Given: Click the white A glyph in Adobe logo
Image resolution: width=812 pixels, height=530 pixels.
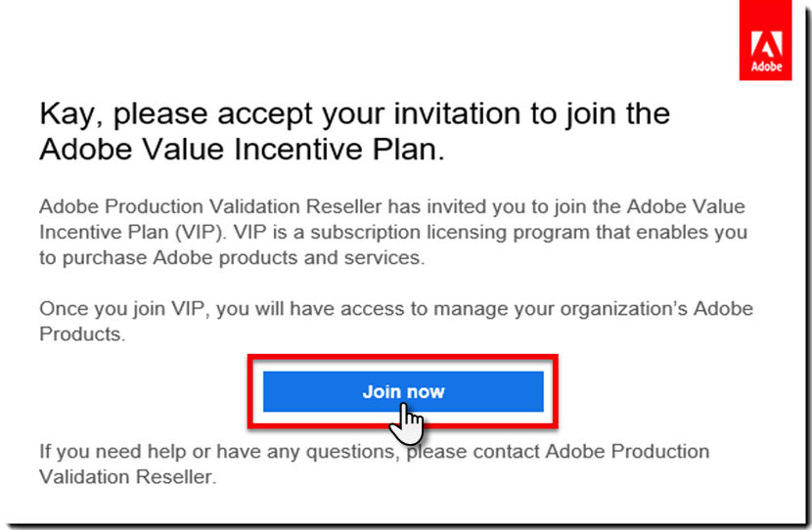Looking at the screenshot, I should coord(766,45).
